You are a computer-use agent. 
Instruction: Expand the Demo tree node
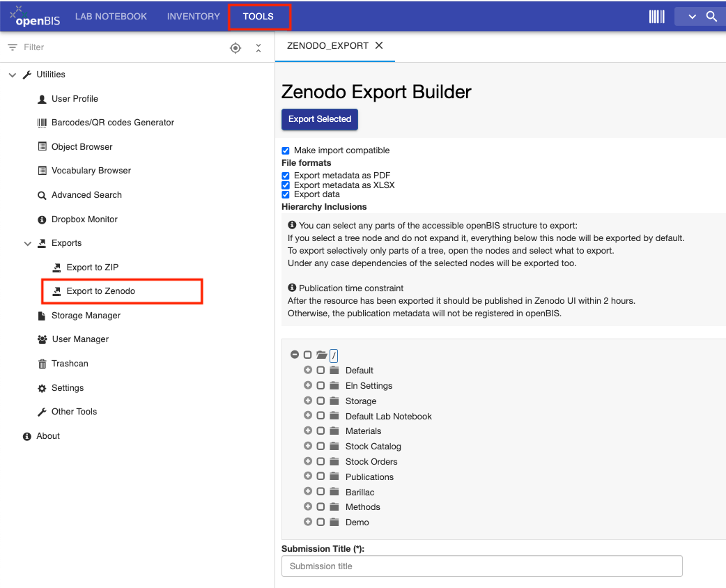[x=308, y=522]
